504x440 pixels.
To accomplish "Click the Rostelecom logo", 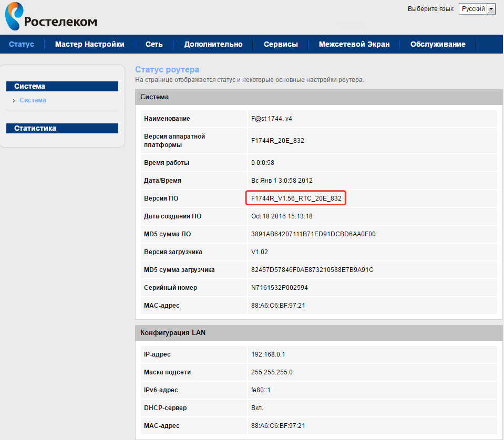I will point(50,17).
